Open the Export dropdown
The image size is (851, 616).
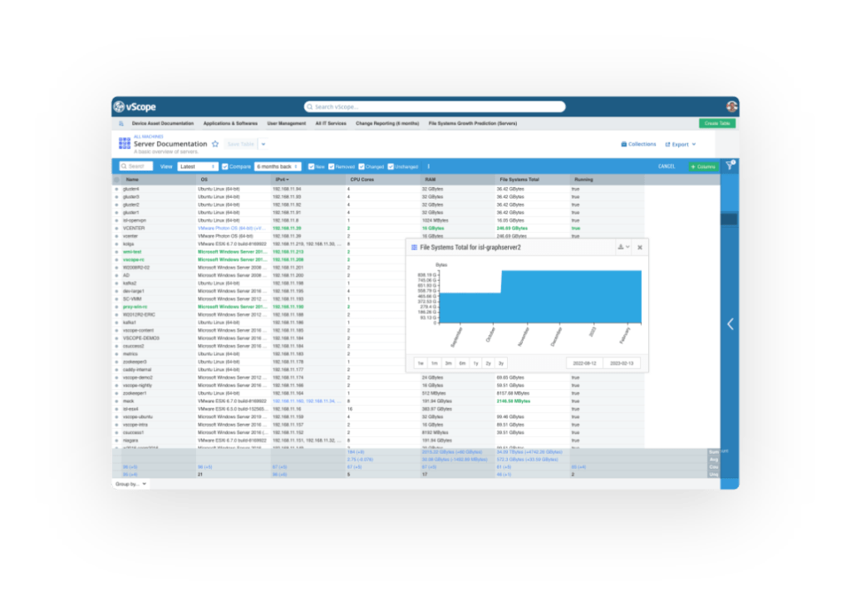(681, 145)
